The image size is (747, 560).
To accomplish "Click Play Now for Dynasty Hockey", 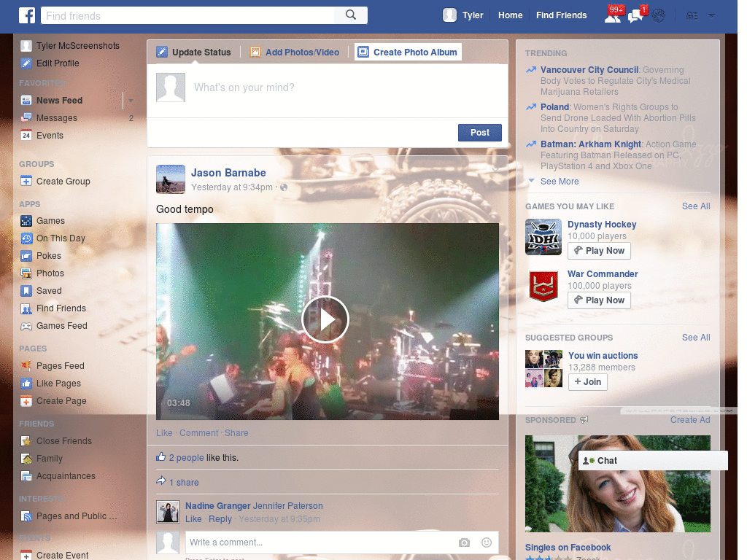I will point(599,251).
